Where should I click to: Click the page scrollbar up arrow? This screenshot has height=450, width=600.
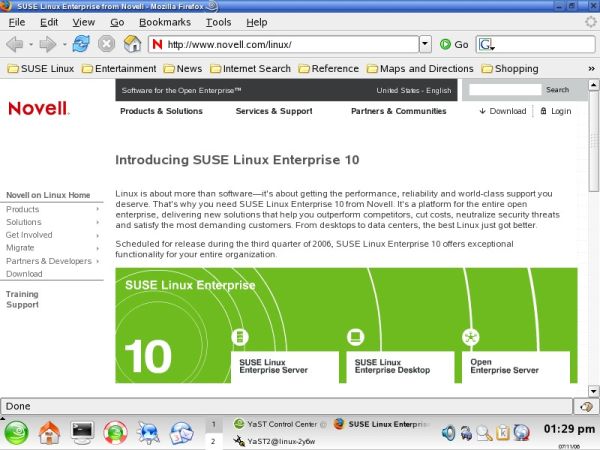[x=593, y=85]
